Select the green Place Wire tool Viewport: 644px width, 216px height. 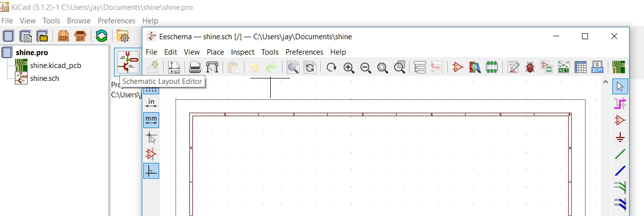[x=620, y=154]
